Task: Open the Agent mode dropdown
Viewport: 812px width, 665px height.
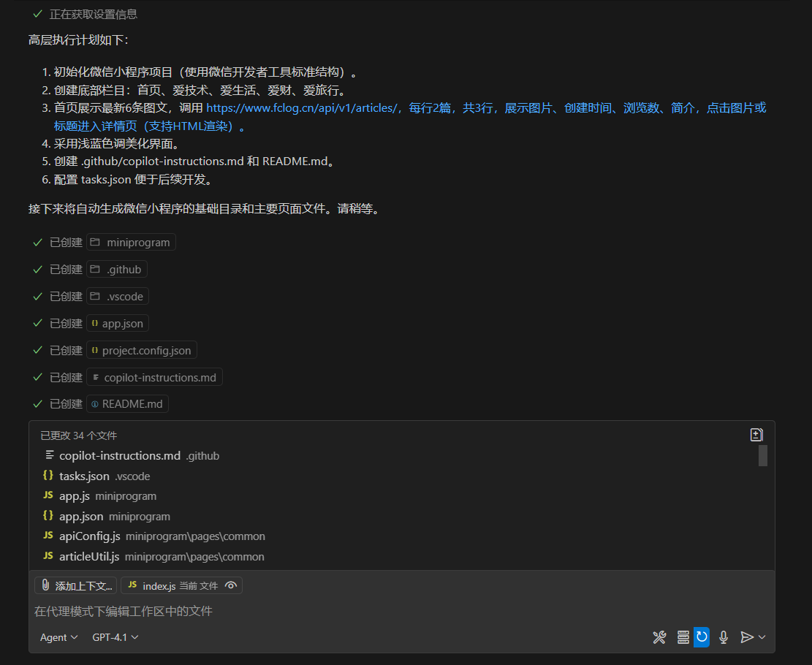Action: click(58, 637)
